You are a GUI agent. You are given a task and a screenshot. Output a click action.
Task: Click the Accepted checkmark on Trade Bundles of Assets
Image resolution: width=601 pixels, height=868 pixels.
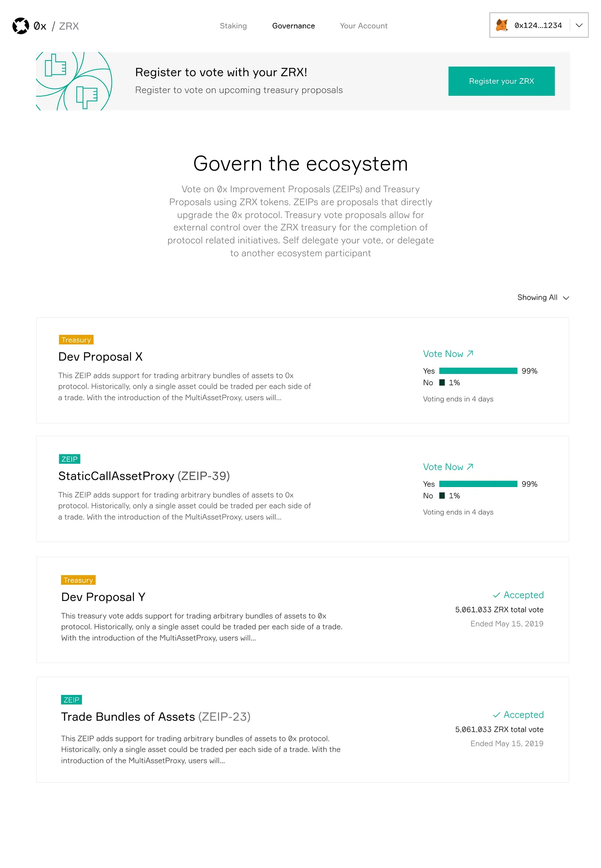pyautogui.click(x=497, y=715)
